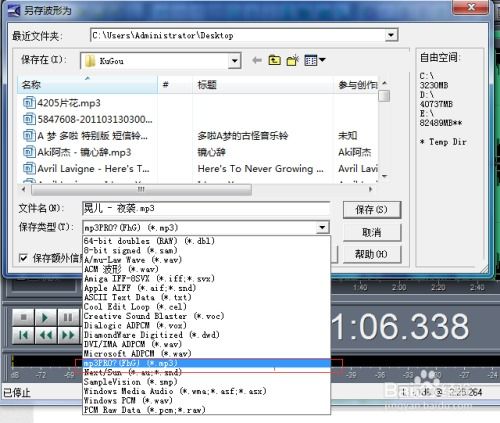This screenshot has height=423, width=500.
Task: Start playback with the Play button
Action: tap(46, 317)
